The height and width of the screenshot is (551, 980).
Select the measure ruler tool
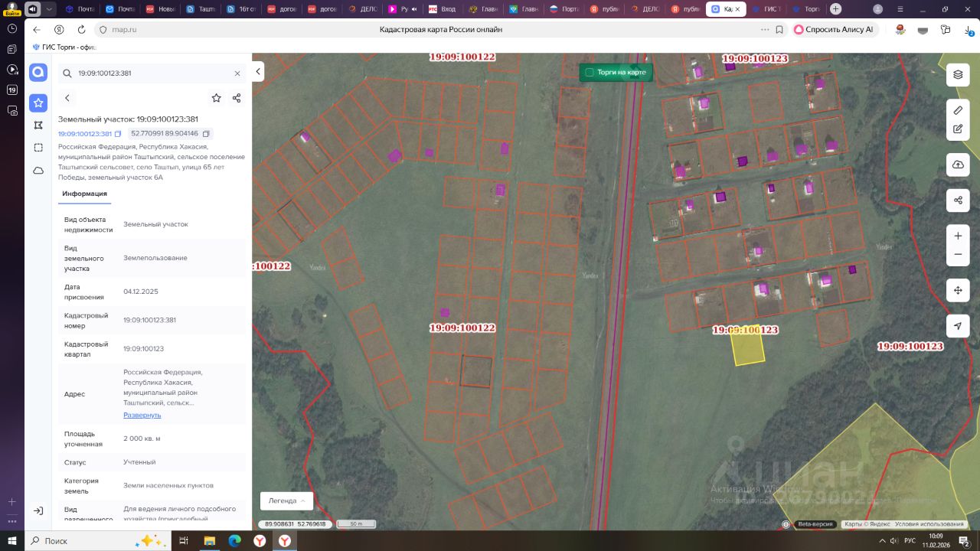pyautogui.click(x=958, y=110)
